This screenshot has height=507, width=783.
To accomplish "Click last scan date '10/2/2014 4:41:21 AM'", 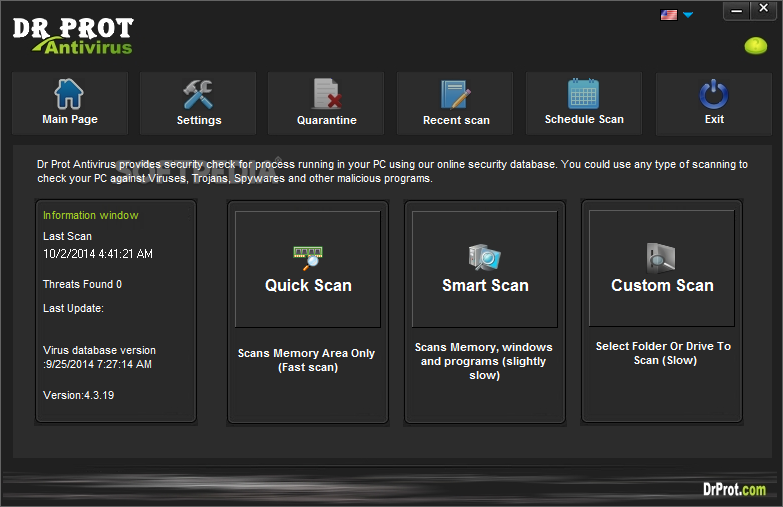I will pos(98,254).
